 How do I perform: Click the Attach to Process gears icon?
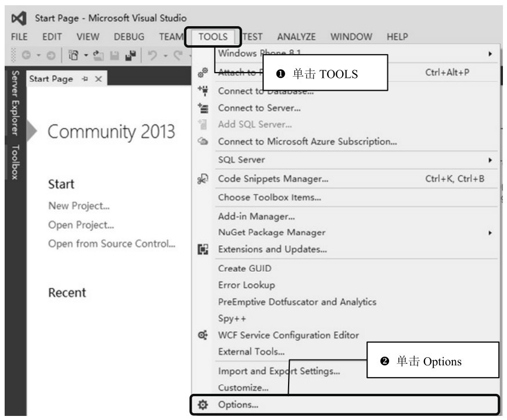(x=203, y=73)
